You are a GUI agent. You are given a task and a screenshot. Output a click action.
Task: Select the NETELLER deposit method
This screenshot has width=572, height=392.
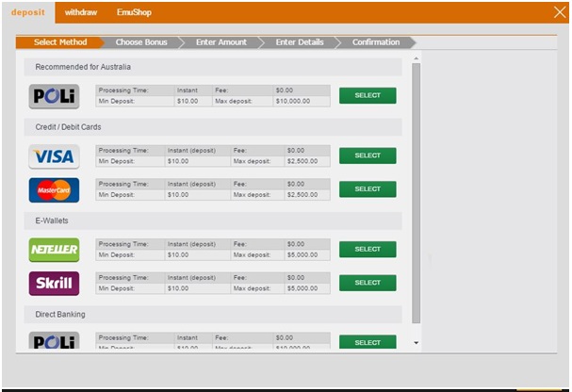(368, 250)
